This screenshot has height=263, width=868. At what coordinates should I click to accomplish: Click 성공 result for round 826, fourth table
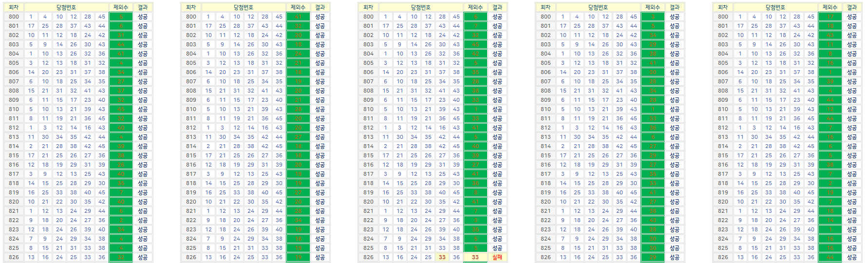[674, 257]
